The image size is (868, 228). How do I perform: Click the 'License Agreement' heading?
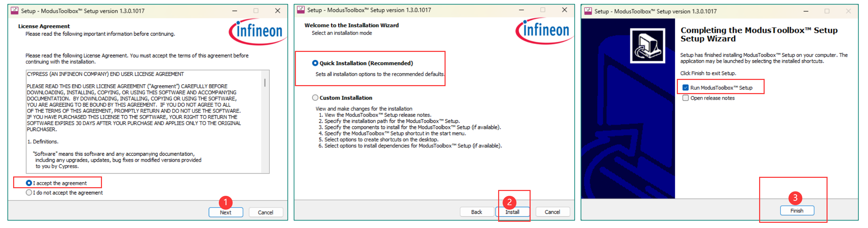click(x=44, y=26)
